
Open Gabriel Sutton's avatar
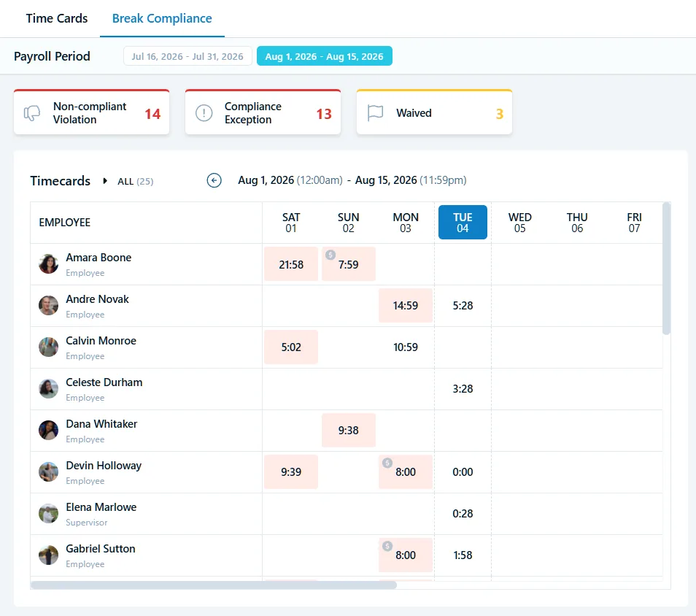48,555
